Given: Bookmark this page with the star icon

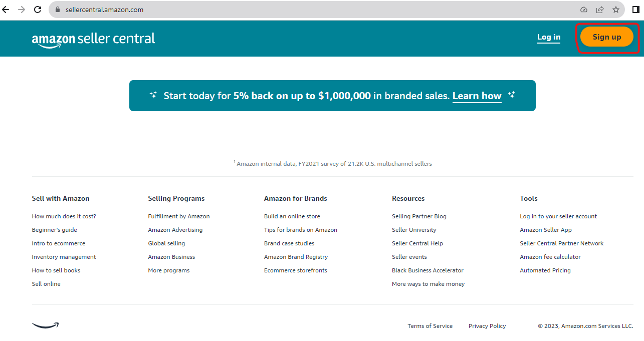Looking at the screenshot, I should click(616, 10).
